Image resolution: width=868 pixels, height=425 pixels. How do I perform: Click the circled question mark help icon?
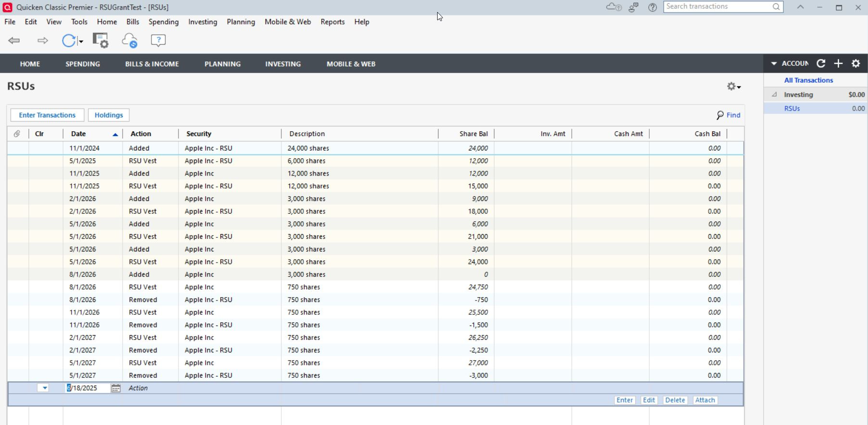(x=653, y=7)
